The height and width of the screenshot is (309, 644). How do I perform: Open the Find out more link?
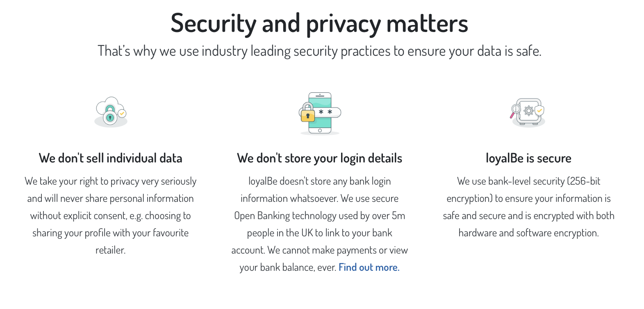pyautogui.click(x=369, y=268)
